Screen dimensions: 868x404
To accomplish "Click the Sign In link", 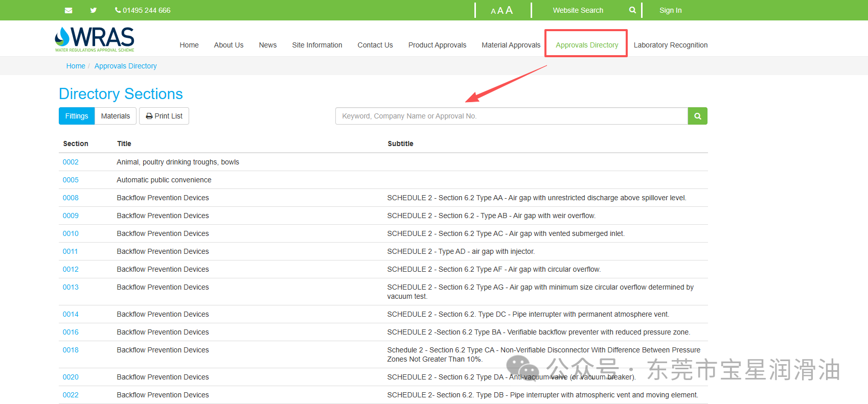I will 670,10.
